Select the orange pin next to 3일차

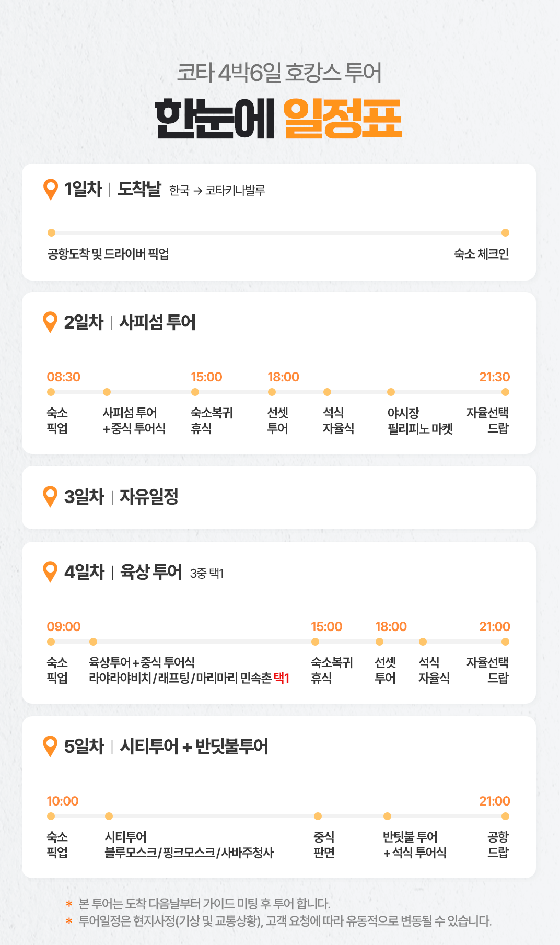[51, 496]
